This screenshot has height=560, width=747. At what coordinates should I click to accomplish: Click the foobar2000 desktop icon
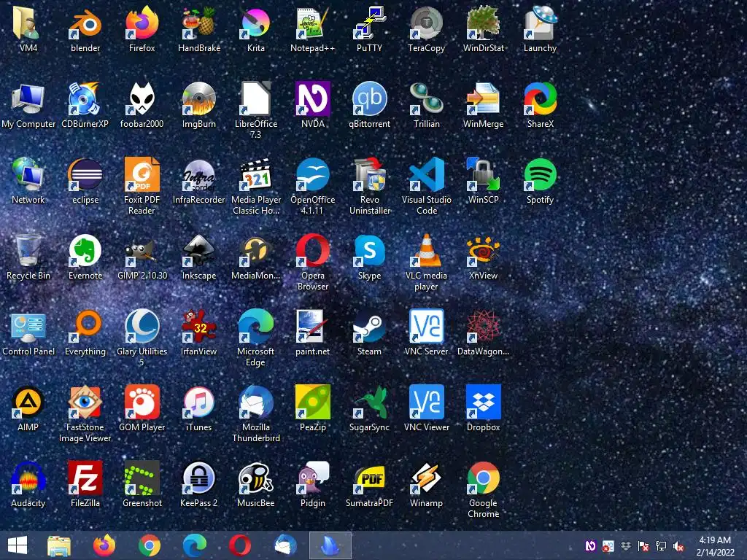tap(142, 99)
